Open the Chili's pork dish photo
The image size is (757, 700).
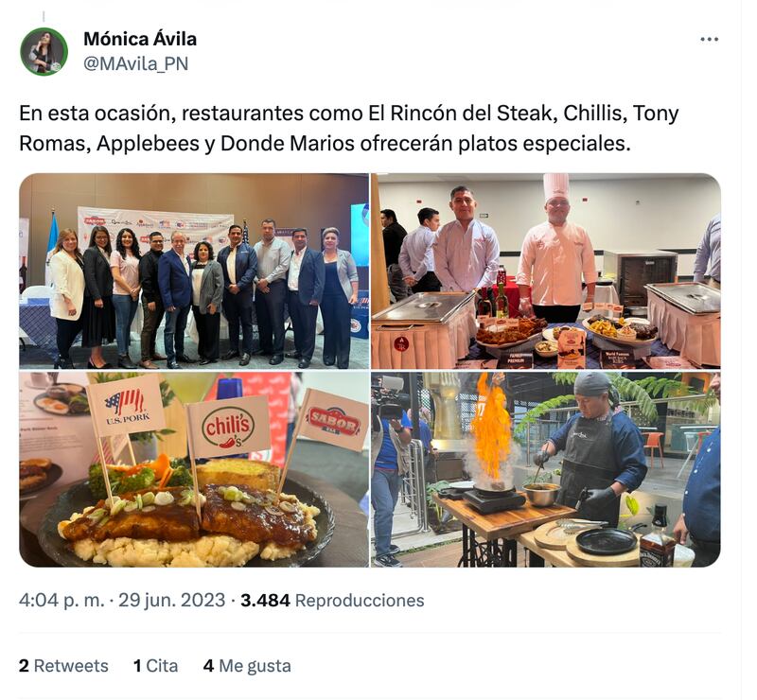tap(194, 469)
